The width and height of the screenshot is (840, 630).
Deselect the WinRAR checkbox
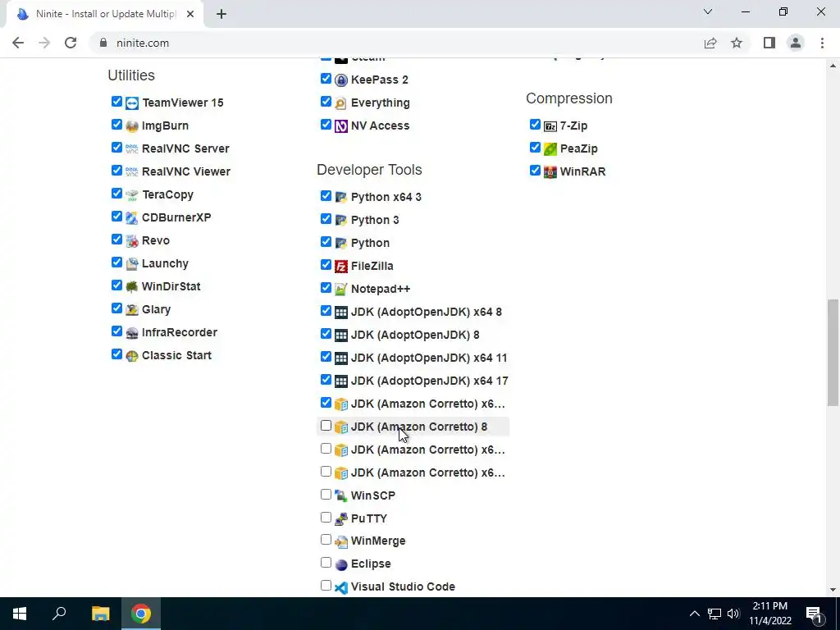(535, 171)
